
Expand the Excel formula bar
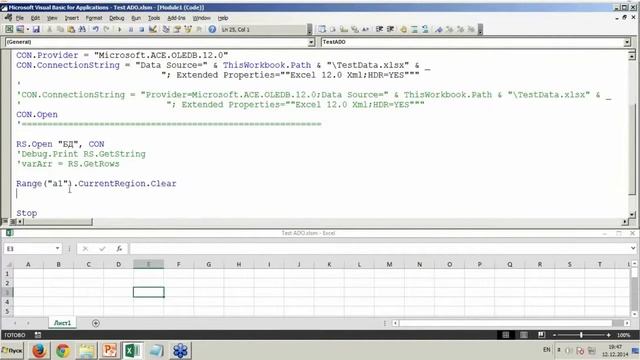point(633,248)
